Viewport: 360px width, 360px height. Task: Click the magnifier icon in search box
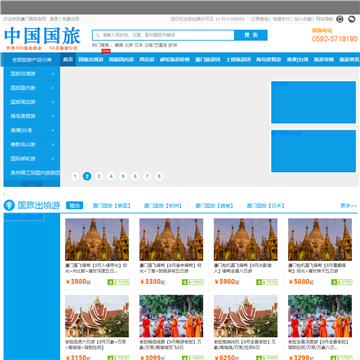(x=97, y=35)
